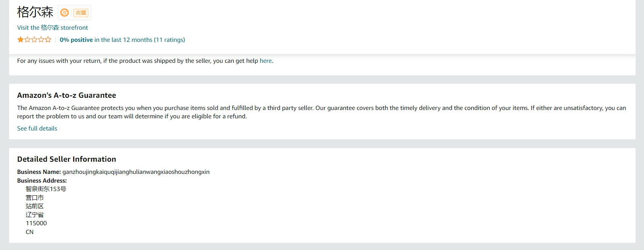Click the city line 营口市
This screenshot has width=644, height=250.
(35, 198)
